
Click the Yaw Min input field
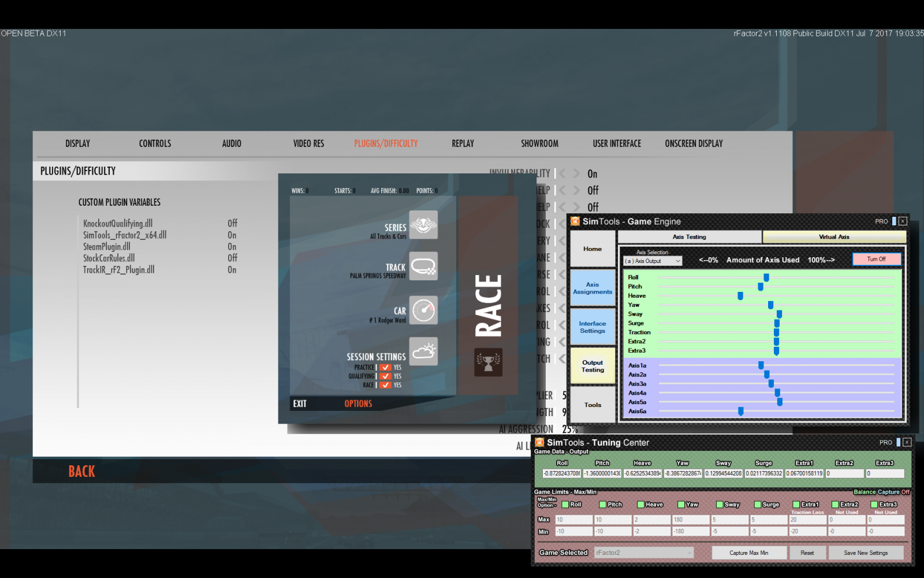tap(691, 531)
